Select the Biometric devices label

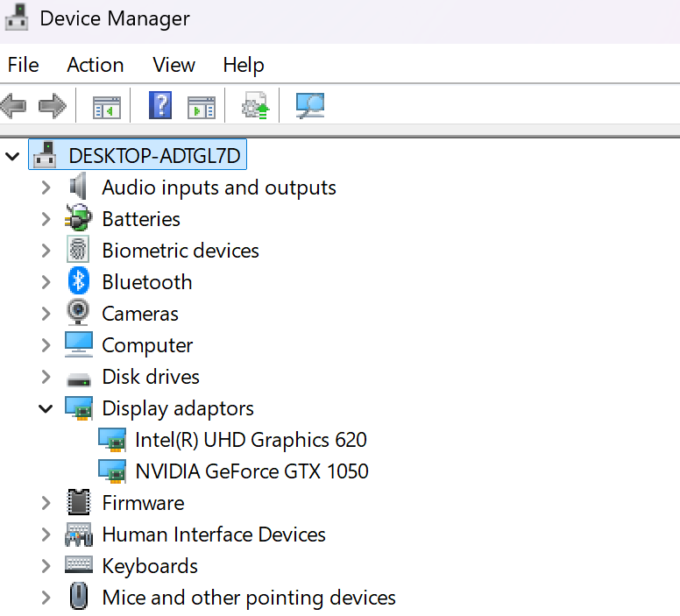click(181, 251)
